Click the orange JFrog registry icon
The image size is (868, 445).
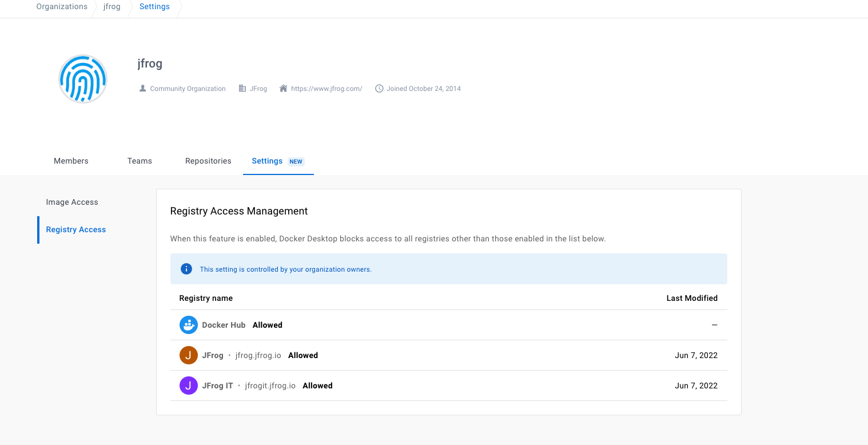[x=188, y=355]
